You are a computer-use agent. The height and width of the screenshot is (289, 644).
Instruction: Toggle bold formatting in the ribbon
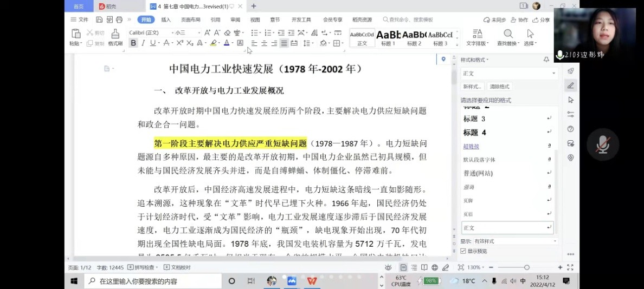133,43
